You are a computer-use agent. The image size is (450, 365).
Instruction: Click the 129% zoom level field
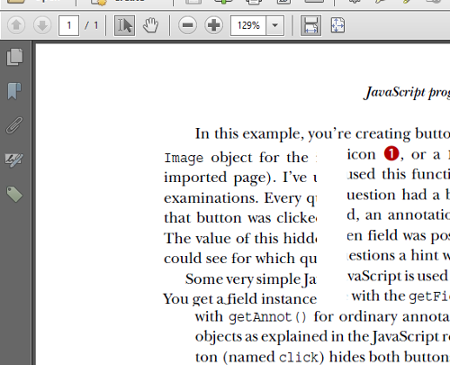point(248,25)
